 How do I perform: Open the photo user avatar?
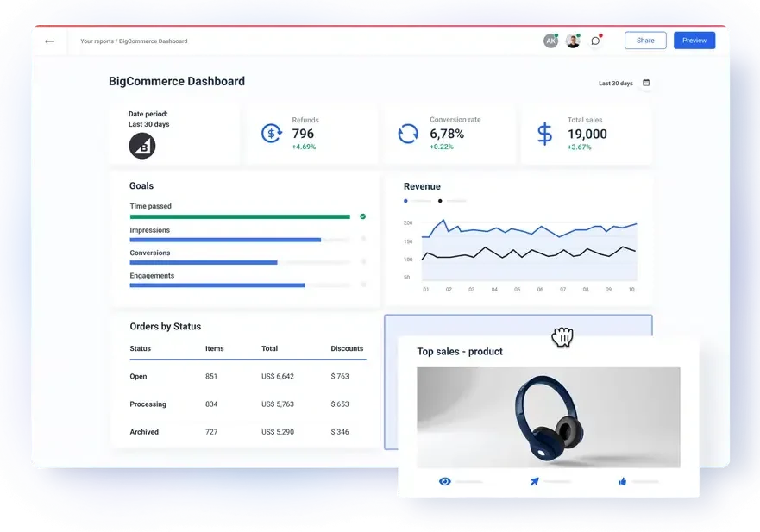pos(573,41)
